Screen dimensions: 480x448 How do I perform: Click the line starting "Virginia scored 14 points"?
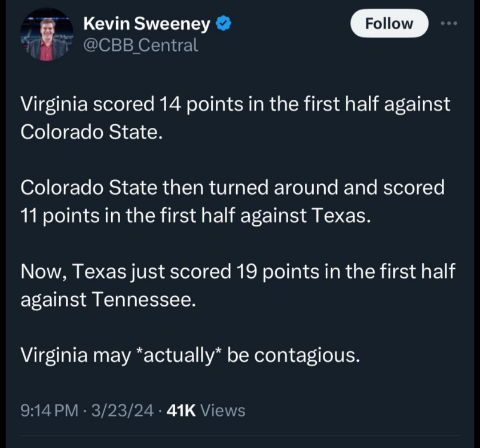pos(236,104)
